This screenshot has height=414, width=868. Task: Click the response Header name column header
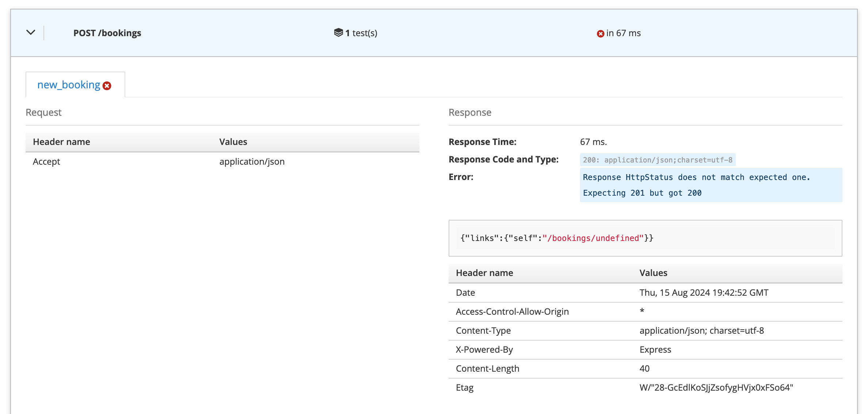pos(484,273)
